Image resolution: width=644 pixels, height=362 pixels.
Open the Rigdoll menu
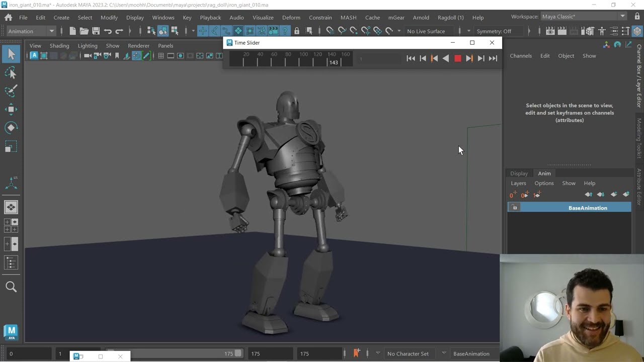[x=450, y=18]
